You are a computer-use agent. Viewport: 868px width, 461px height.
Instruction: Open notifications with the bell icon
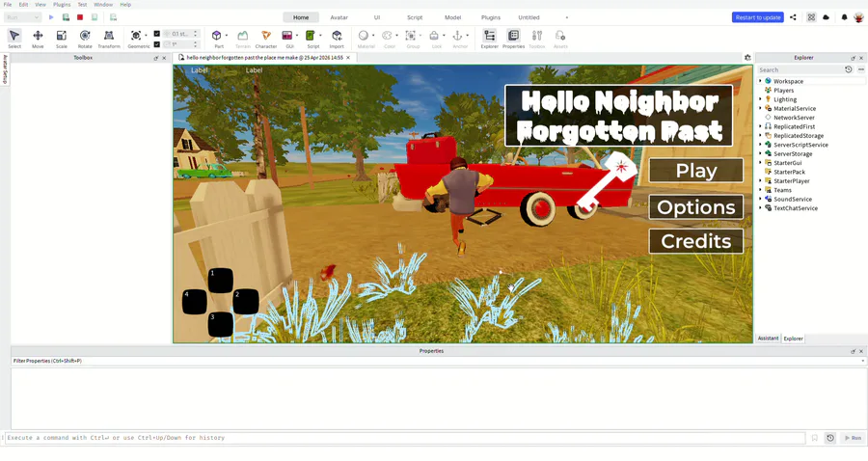click(x=844, y=17)
